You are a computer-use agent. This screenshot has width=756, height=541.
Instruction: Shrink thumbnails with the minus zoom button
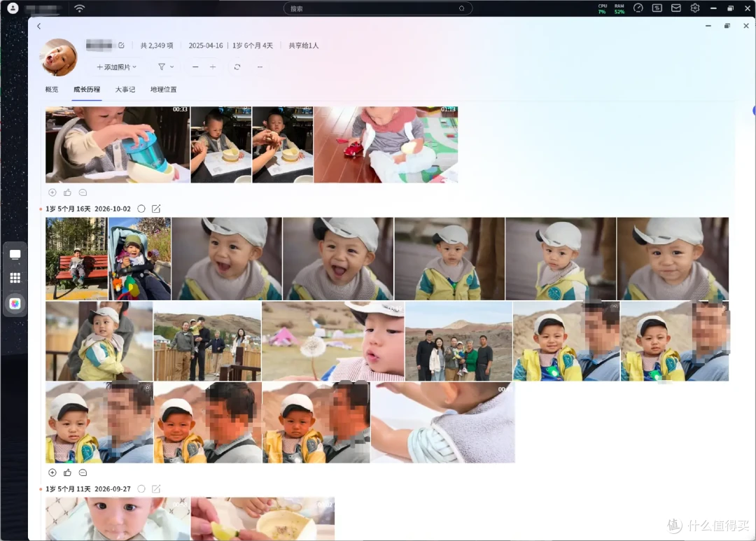pos(195,67)
